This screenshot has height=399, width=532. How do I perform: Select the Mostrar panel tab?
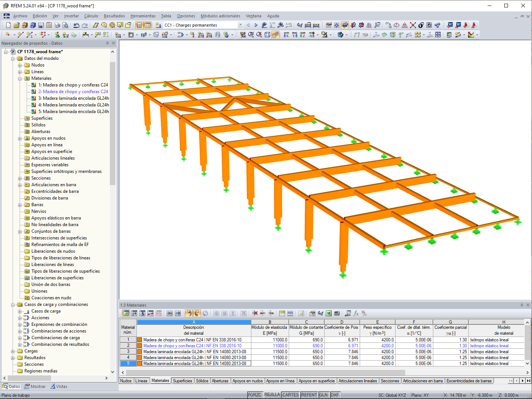(x=35, y=386)
